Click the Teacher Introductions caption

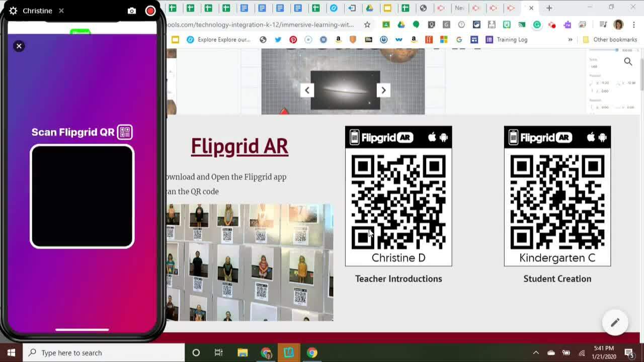398,279
